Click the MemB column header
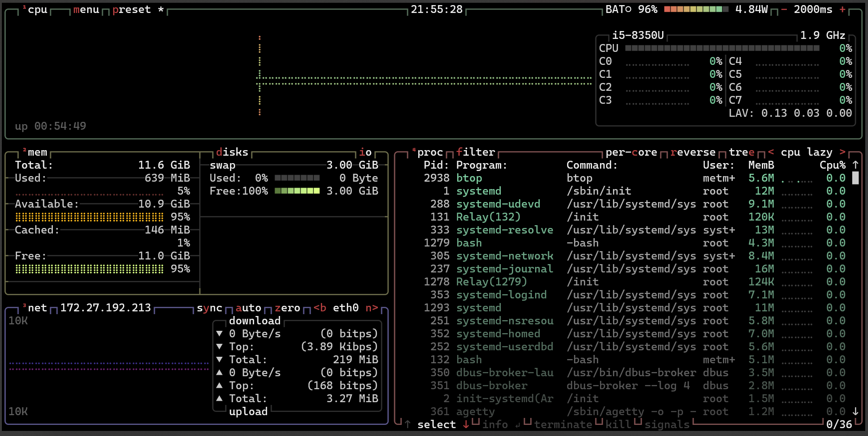868x436 pixels. [761, 165]
